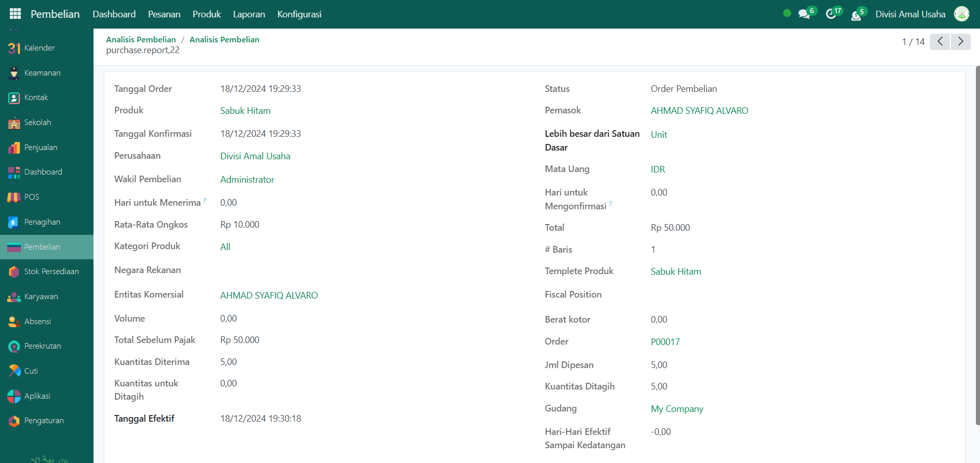Expand the Konfigurasi menu
980x463 pixels.
coord(299,14)
